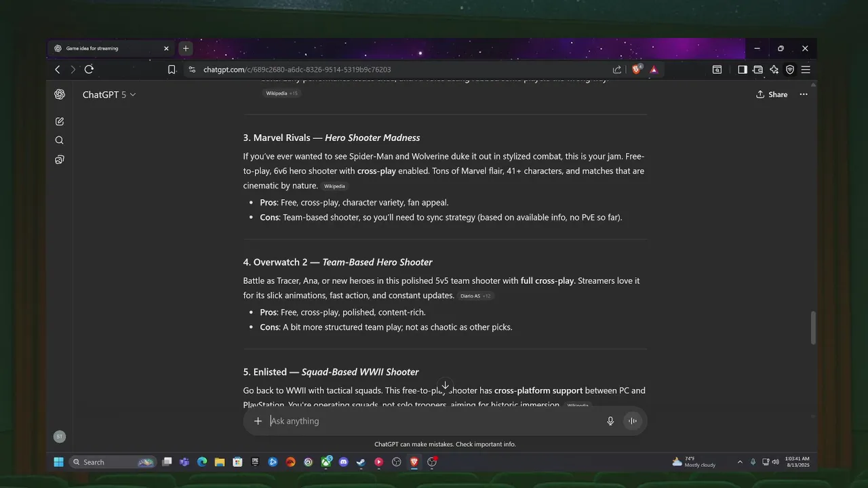Image resolution: width=868 pixels, height=488 pixels.
Task: Click the '4. Overwatch 2' heading text
Action: coord(275,262)
